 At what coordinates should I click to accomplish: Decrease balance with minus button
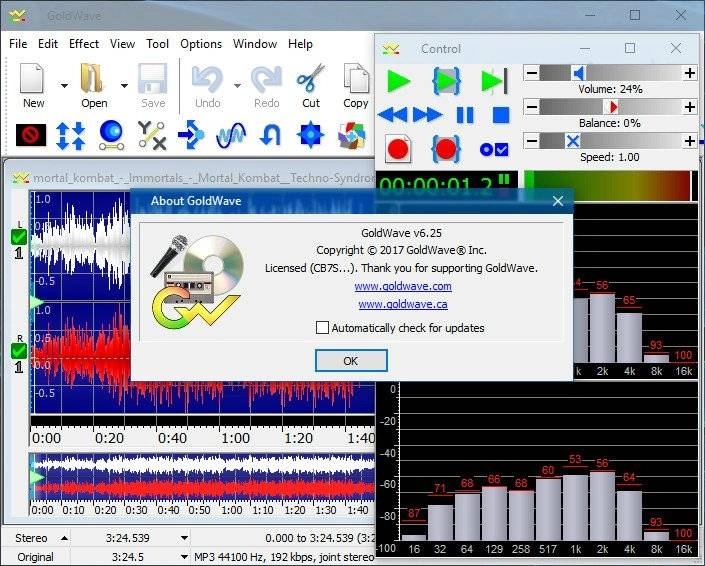tap(531, 107)
